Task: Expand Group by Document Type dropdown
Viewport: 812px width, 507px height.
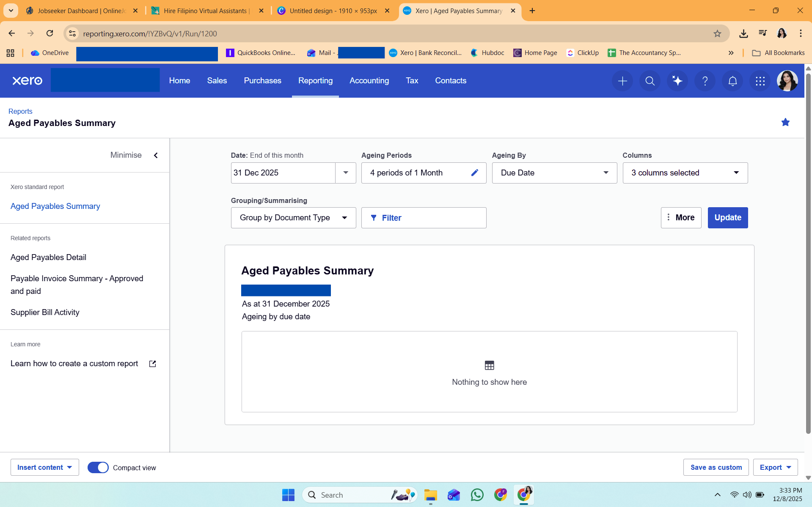Action: point(293,218)
